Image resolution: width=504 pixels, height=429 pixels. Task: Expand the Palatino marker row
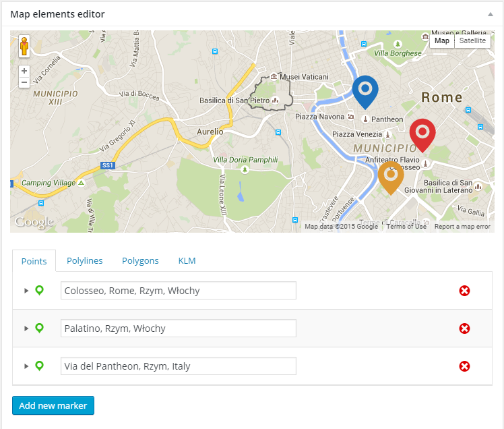(26, 328)
